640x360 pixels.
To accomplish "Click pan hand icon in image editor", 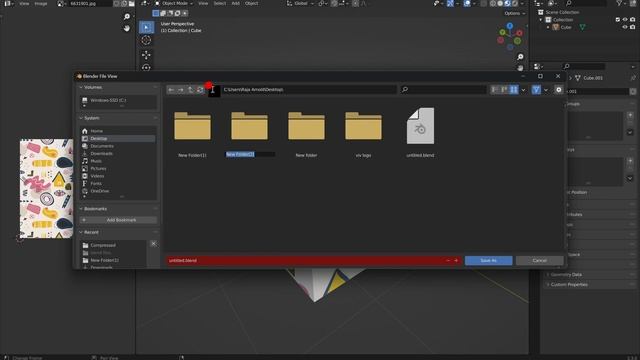I will pos(127,28).
